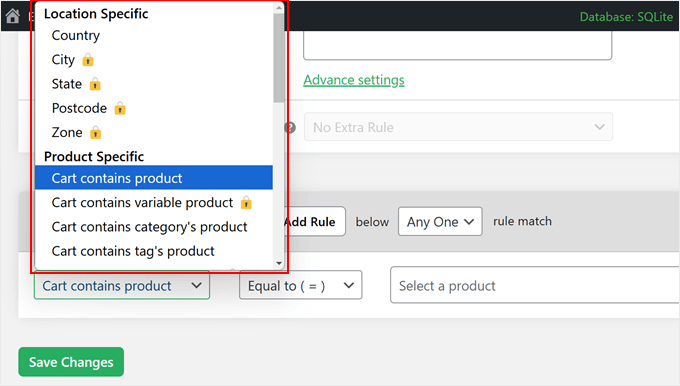Choose State from Location Specific group
The width and height of the screenshot is (680, 386).
tap(154, 84)
